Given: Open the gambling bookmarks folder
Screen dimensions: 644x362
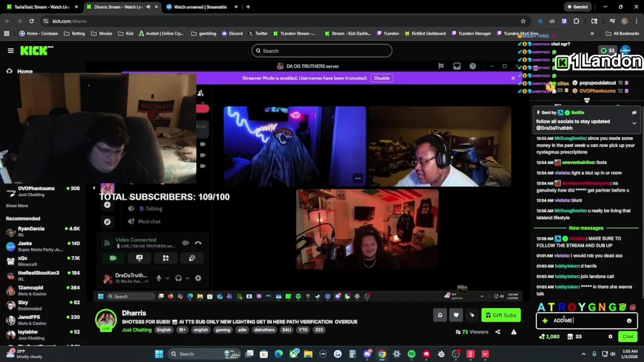Looking at the screenshot, I should point(203,34).
